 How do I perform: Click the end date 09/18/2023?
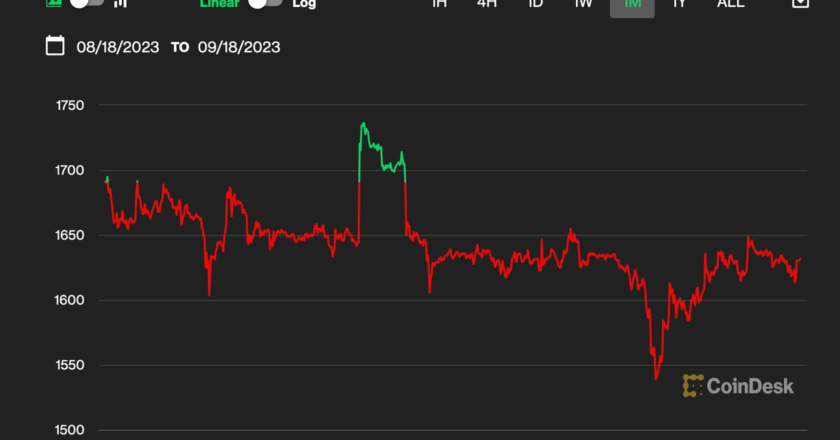click(x=238, y=47)
